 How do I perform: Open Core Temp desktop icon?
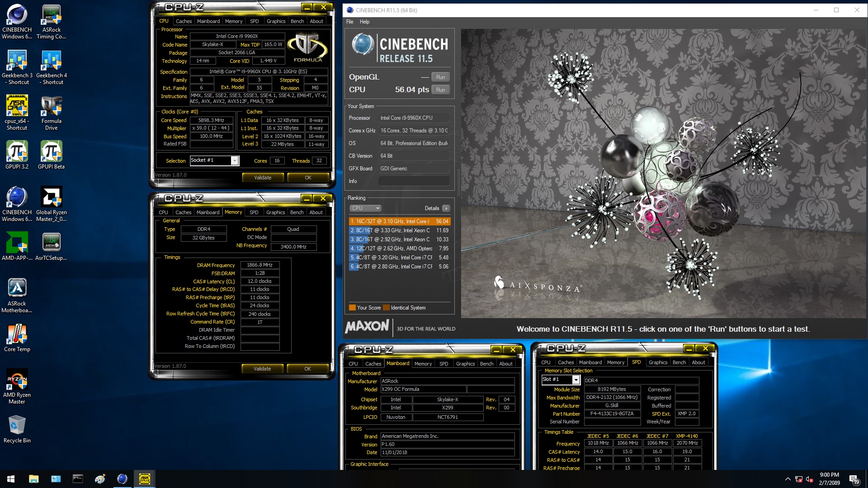point(17,338)
